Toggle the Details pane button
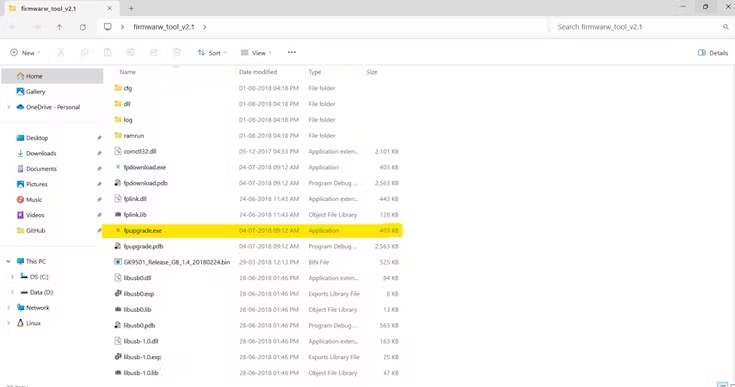Viewport: 735px width, 387px height. pyautogui.click(x=712, y=52)
